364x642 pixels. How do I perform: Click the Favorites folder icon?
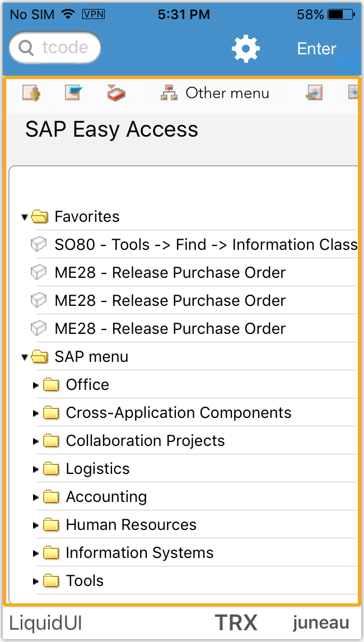[x=40, y=217]
